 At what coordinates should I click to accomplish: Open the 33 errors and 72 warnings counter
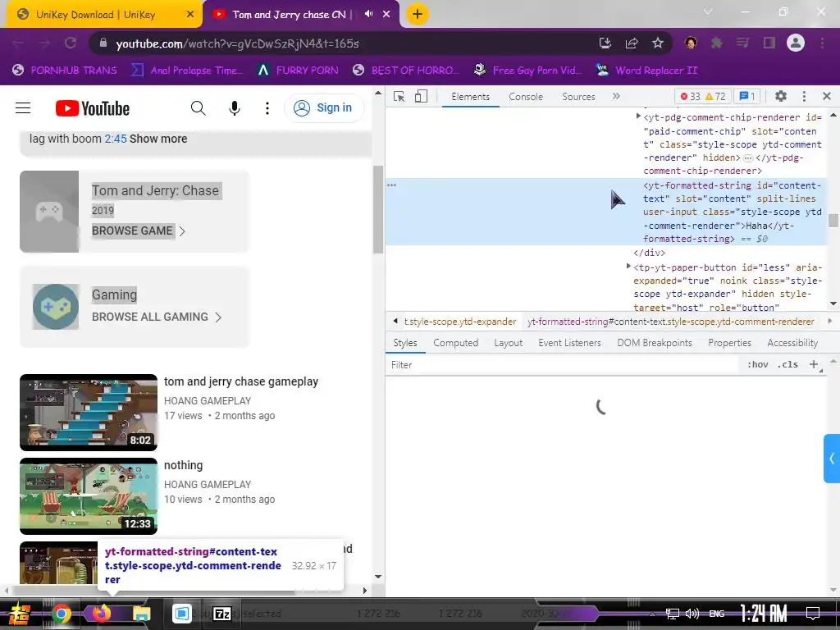[703, 97]
